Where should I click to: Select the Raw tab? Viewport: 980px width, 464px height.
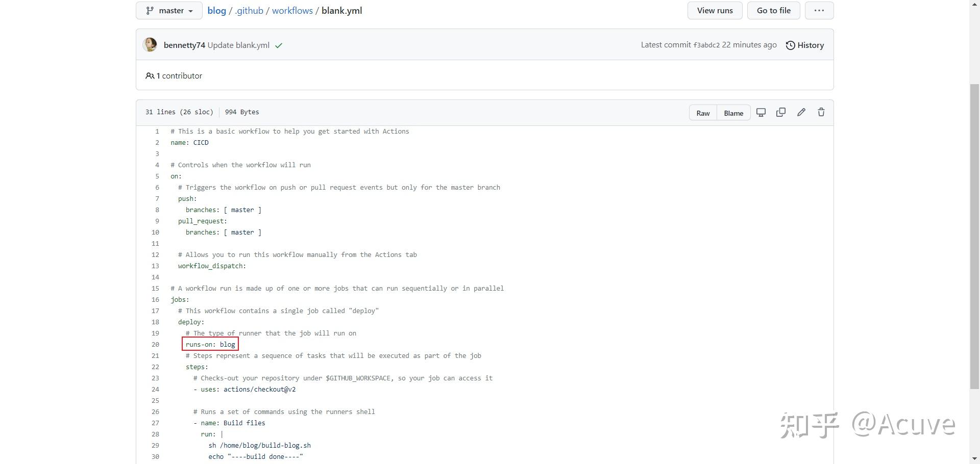point(703,113)
